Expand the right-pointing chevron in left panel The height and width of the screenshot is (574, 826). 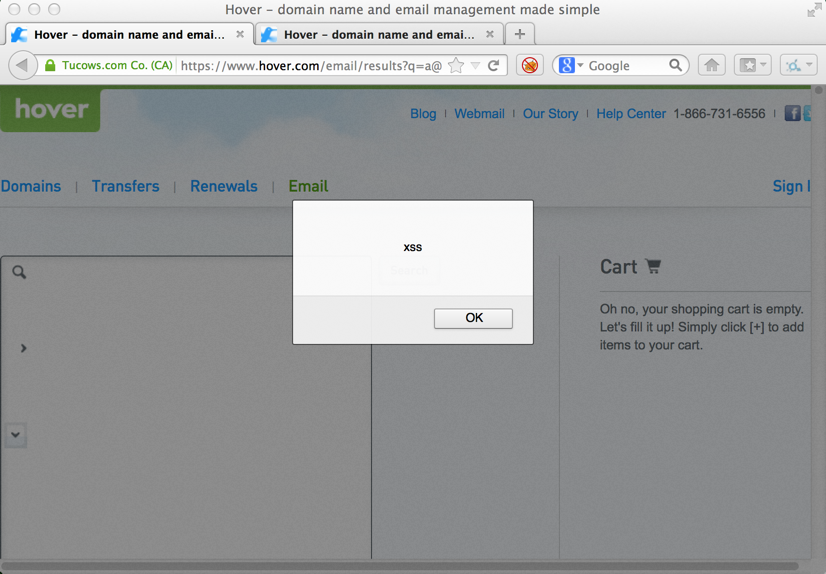pos(23,348)
